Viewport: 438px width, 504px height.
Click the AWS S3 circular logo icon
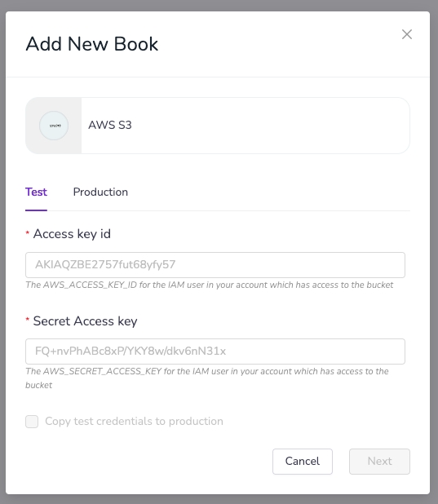click(x=54, y=126)
